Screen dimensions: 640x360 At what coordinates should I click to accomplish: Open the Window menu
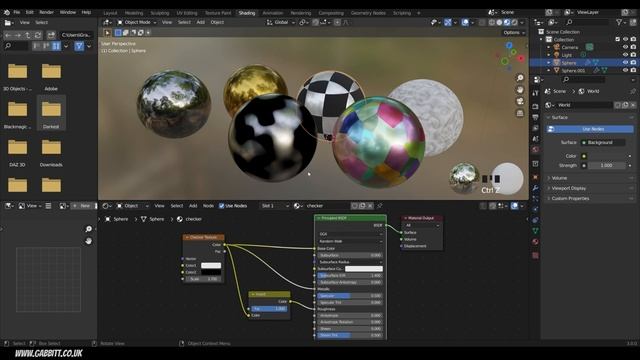pyautogui.click(x=68, y=12)
